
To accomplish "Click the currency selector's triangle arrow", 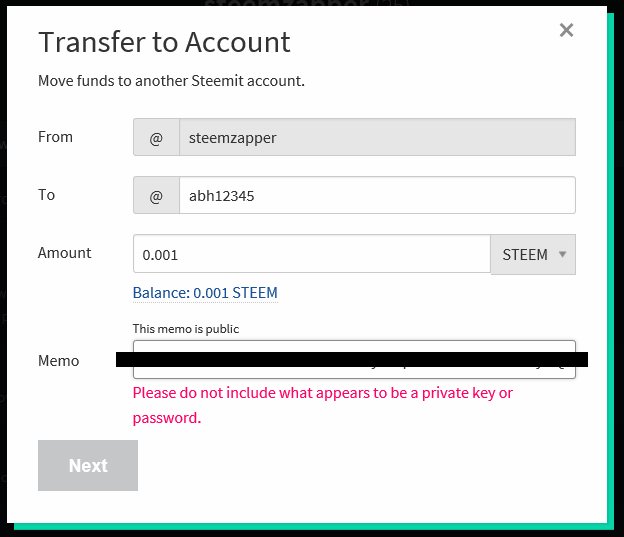I will 563,254.
